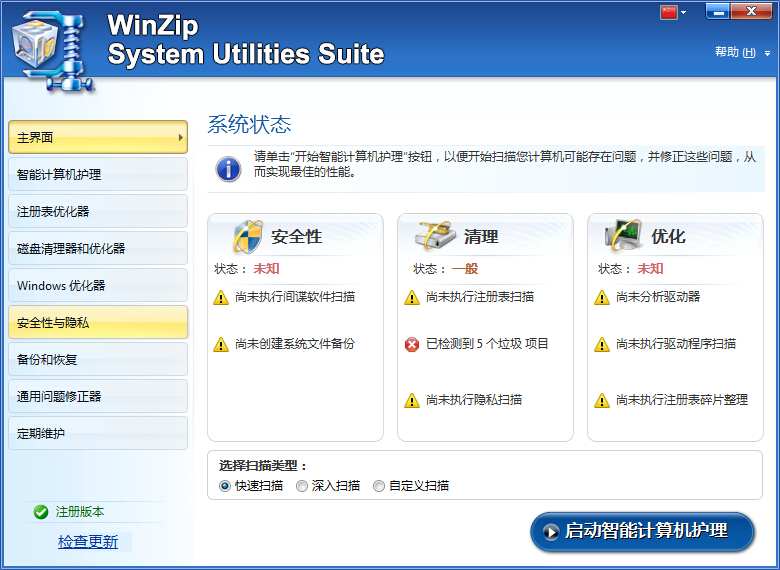780x570 pixels.
Task: Select the 自定义扫描 radio button
Action: coord(379,486)
